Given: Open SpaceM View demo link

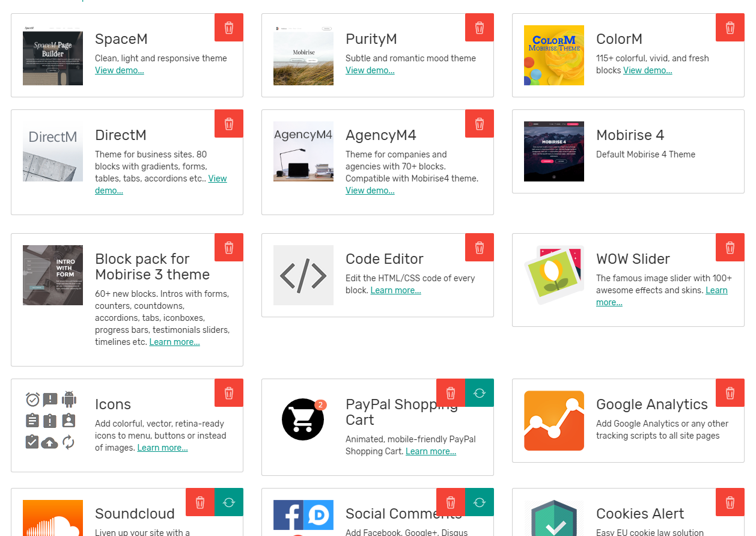Looking at the screenshot, I should (x=120, y=70).
